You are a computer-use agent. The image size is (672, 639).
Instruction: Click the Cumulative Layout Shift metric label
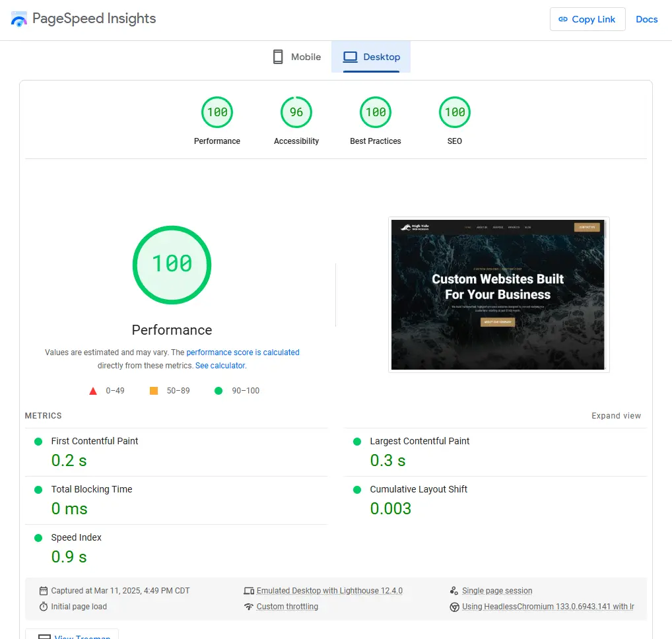coord(419,489)
